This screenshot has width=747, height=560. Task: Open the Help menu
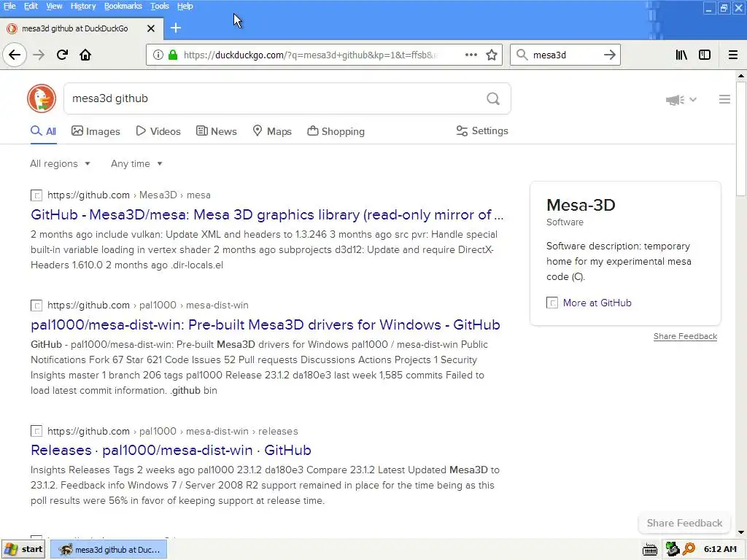pos(185,6)
